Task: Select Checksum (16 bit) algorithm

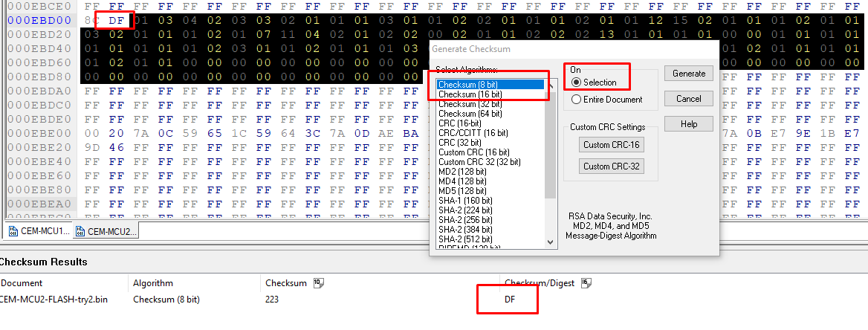Action: (470, 94)
